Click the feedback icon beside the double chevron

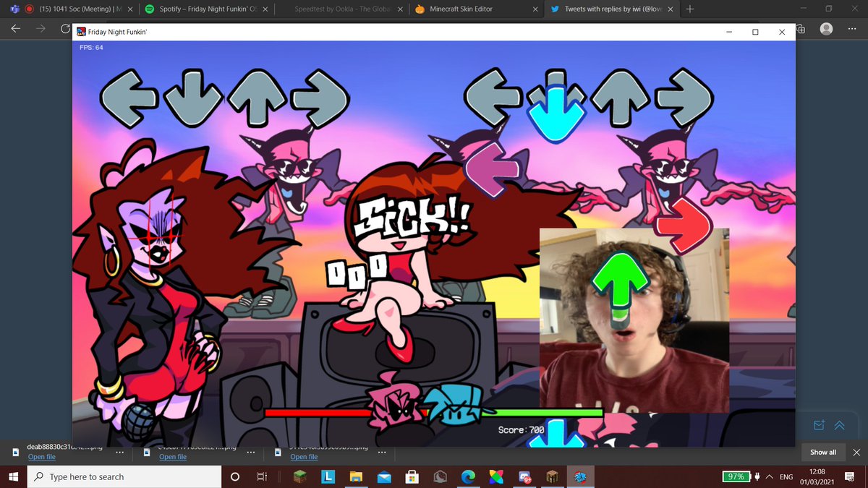(x=820, y=426)
